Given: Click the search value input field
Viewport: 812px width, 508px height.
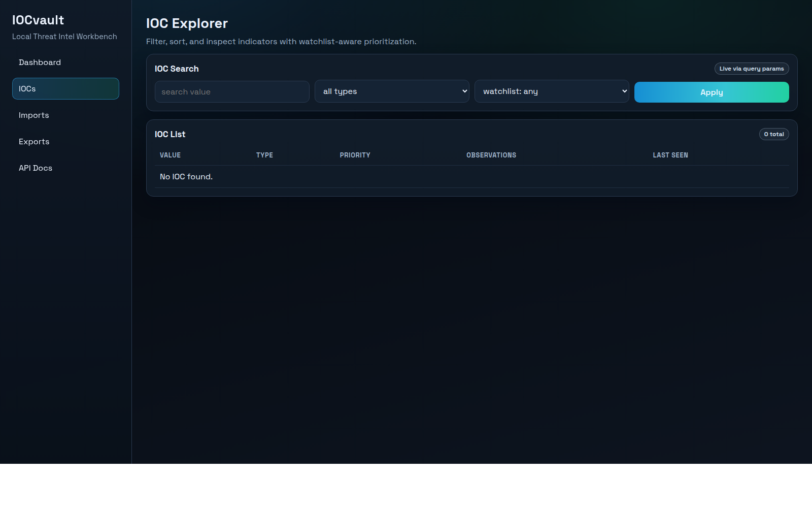Looking at the screenshot, I should point(232,92).
